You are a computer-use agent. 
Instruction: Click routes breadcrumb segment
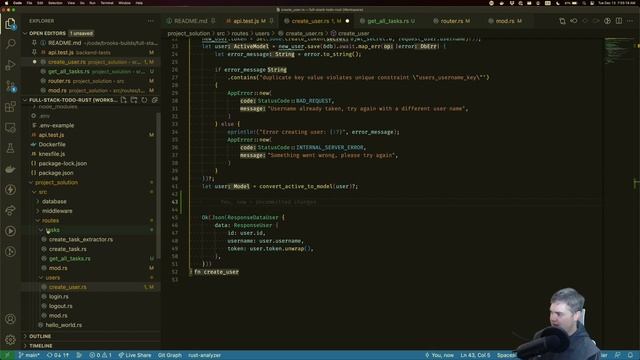240,33
